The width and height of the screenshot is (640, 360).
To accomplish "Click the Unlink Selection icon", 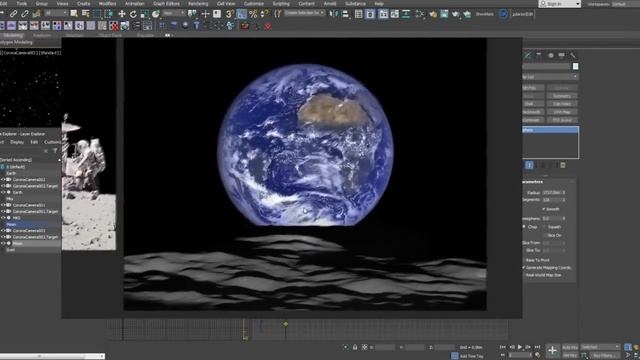I will coord(24,14).
